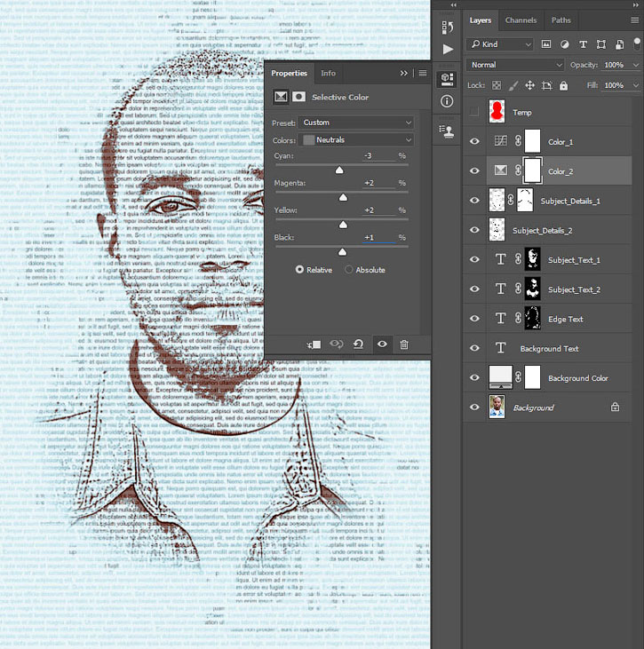Filter layers by type layer icon

point(583,44)
